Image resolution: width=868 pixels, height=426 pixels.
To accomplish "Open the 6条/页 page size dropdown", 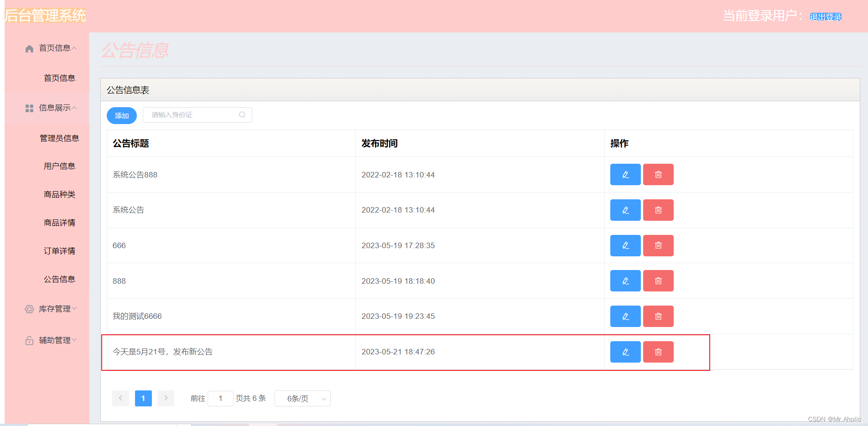I will [302, 399].
